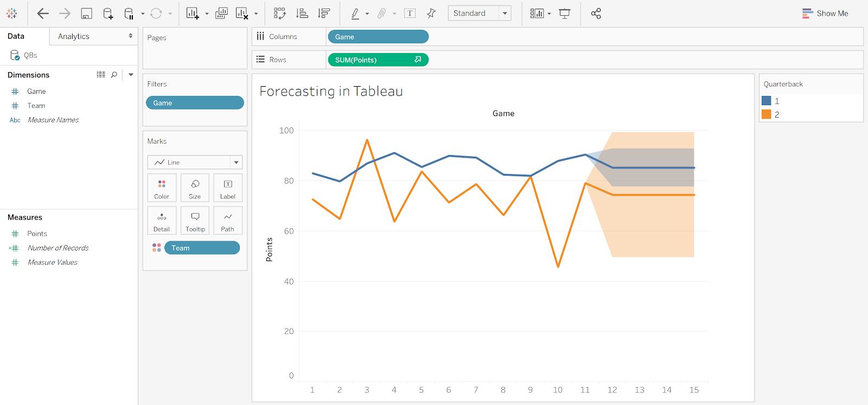868x405 pixels.
Task: Expand the Dimensions pane dropdown arrow
Action: [131, 75]
